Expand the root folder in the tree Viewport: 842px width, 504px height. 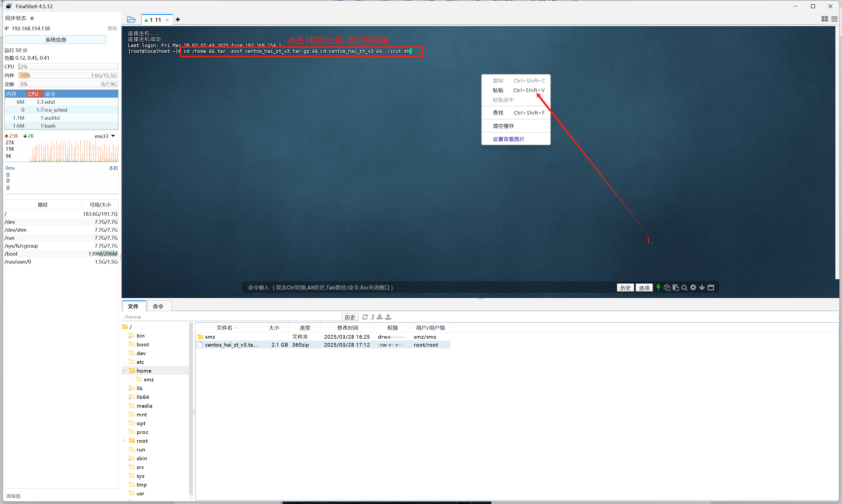pyautogui.click(x=124, y=441)
